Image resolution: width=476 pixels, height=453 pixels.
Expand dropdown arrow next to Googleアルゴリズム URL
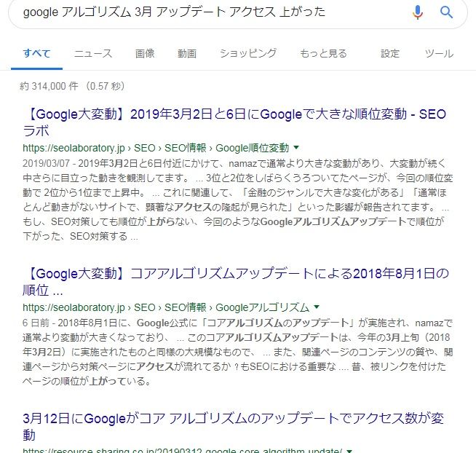317,307
